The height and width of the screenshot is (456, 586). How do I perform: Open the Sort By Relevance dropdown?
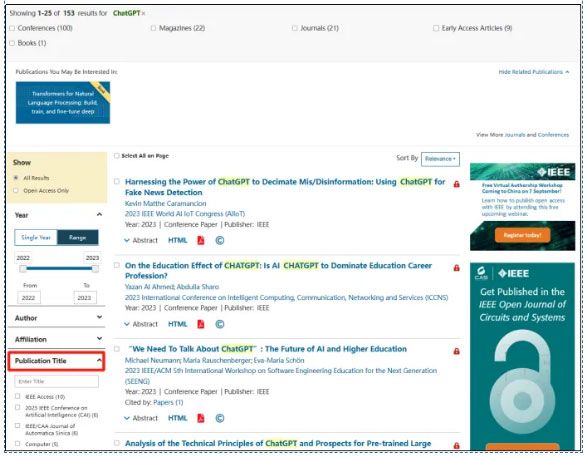point(440,159)
